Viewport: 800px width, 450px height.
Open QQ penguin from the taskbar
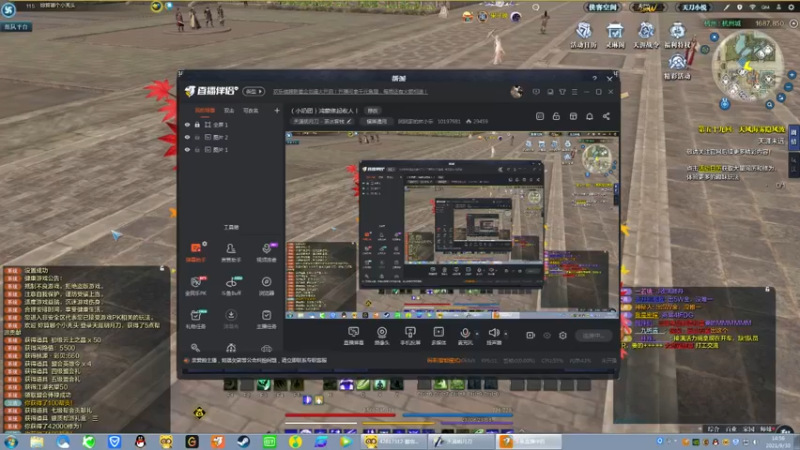coord(140,441)
